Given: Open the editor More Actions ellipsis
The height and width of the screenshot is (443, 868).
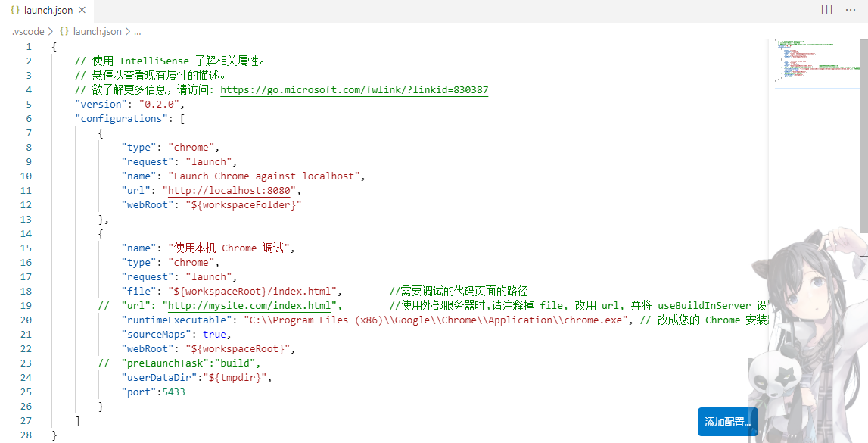Looking at the screenshot, I should click(851, 9).
